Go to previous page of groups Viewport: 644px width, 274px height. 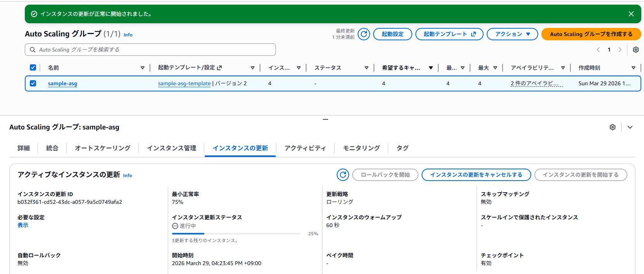pos(598,50)
